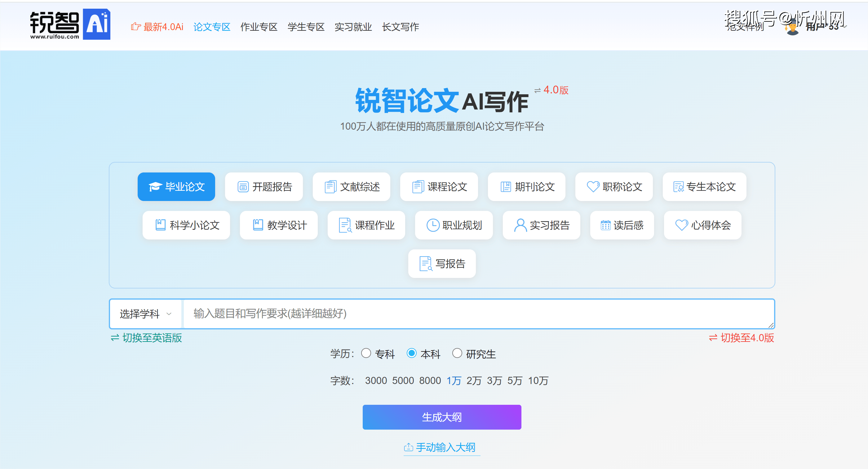Click the 锐智 Ai logo

(70, 24)
